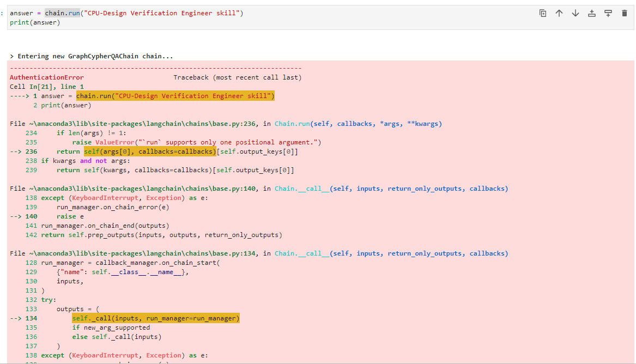Click 'return self.prep_outputs' line 142
The height and width of the screenshot is (364, 636).
coord(161,235)
